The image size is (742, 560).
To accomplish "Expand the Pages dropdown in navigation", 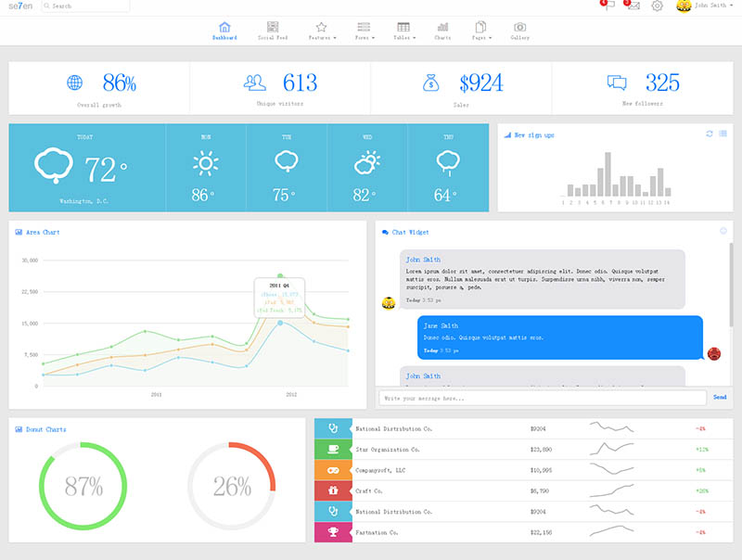I will click(x=480, y=32).
